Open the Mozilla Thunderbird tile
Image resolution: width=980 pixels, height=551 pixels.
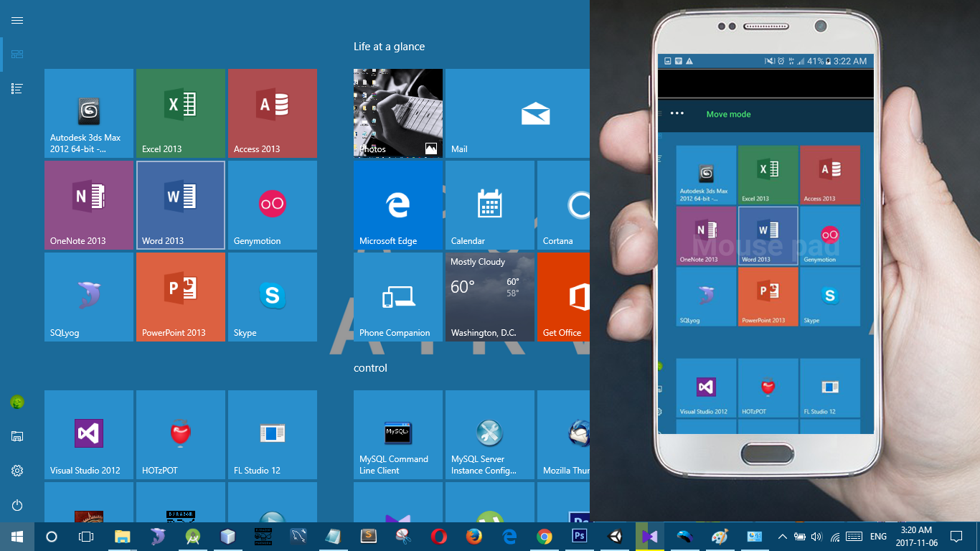563,435
